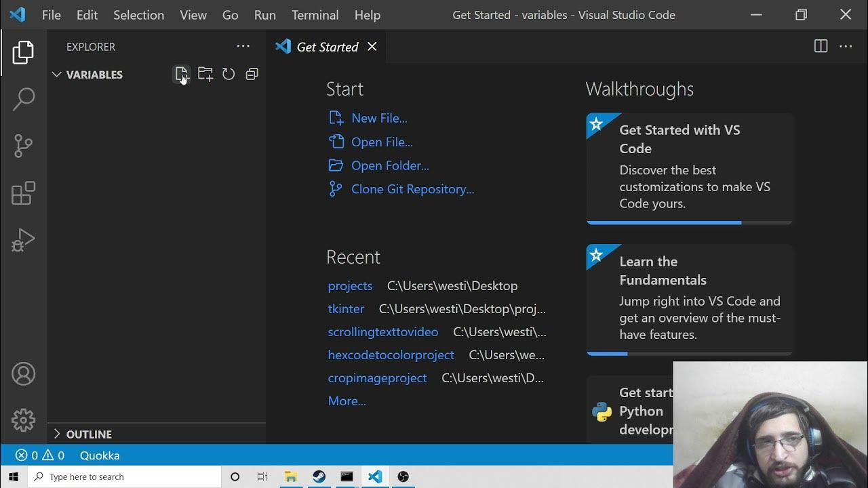Close the Get Started tab

(x=372, y=46)
